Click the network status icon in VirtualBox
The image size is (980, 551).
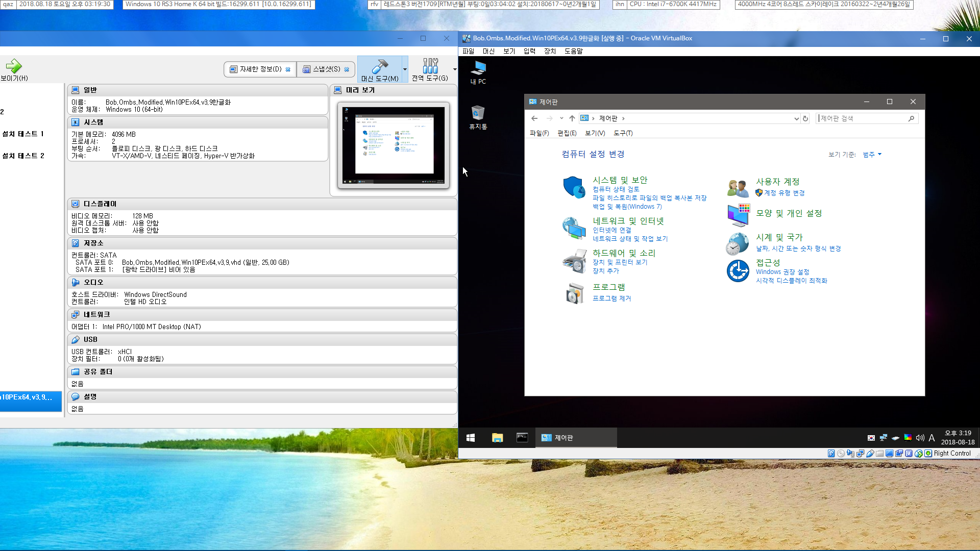click(x=860, y=454)
